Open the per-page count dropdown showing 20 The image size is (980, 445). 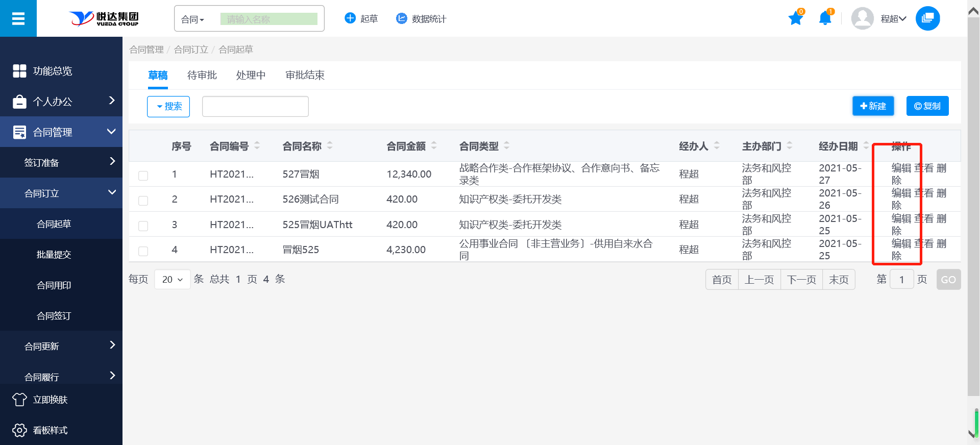172,280
